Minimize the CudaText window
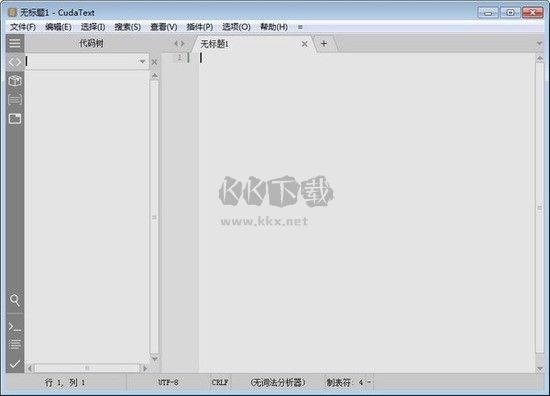 point(488,13)
